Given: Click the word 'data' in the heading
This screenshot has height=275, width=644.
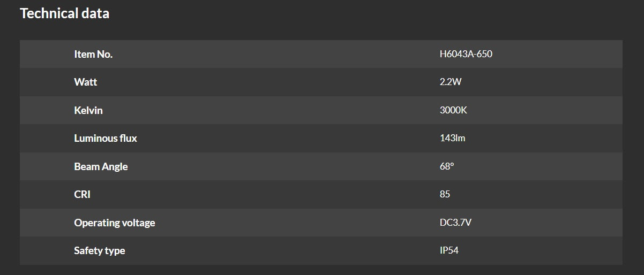Looking at the screenshot, I should click(x=95, y=13).
